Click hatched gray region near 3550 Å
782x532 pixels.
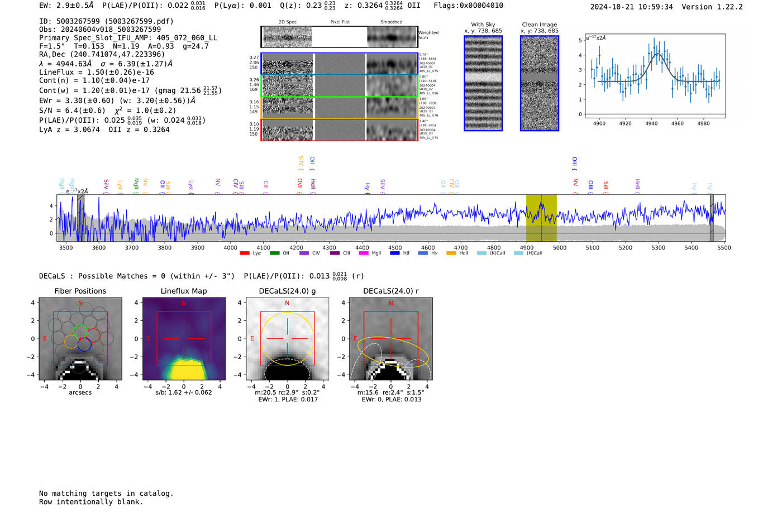click(x=80, y=218)
